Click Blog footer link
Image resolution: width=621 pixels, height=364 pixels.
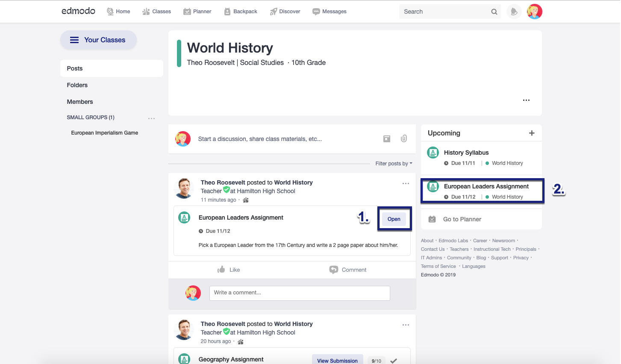pyautogui.click(x=481, y=258)
